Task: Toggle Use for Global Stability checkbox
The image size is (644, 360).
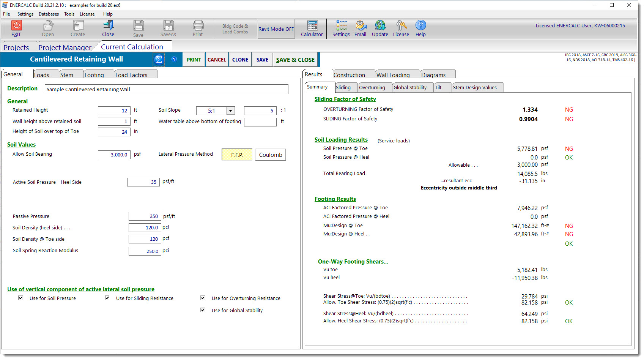Action: pyautogui.click(x=203, y=310)
